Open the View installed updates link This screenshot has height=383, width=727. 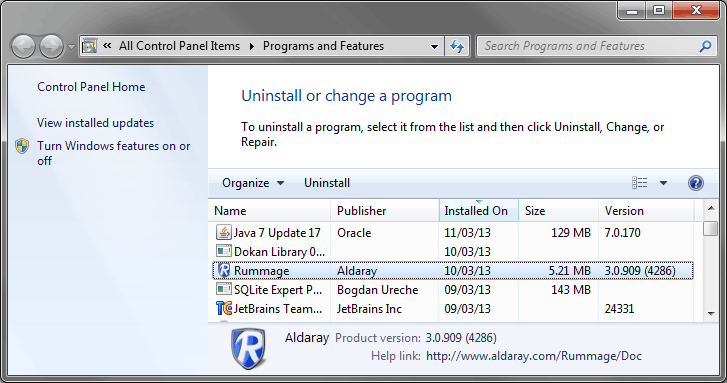pyautogui.click(x=96, y=123)
